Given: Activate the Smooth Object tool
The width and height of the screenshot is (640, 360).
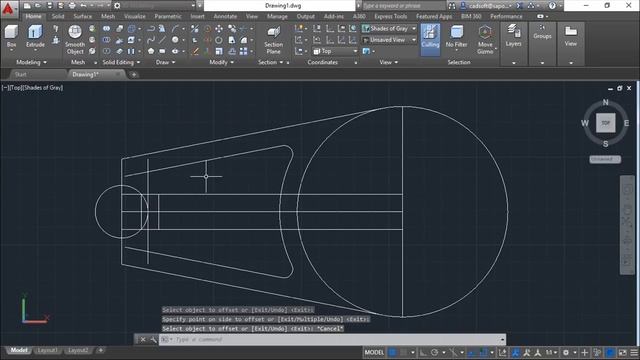Looking at the screenshot, I should tap(75, 40).
